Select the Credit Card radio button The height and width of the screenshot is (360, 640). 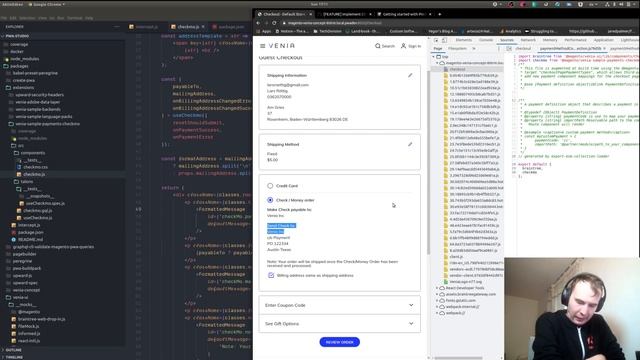pos(270,186)
